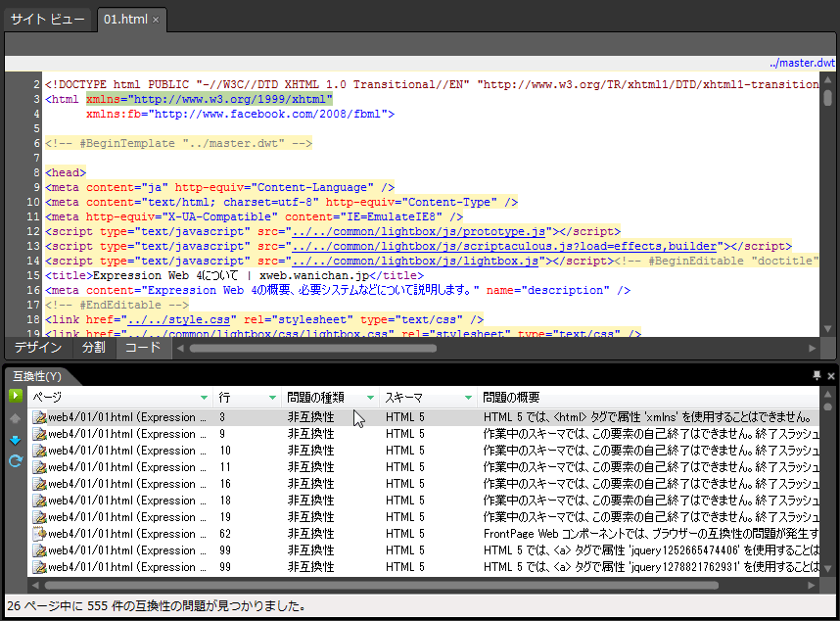Image resolution: width=840 pixels, height=621 pixels.
Task: Close the 01.html tab
Action: (x=156, y=20)
